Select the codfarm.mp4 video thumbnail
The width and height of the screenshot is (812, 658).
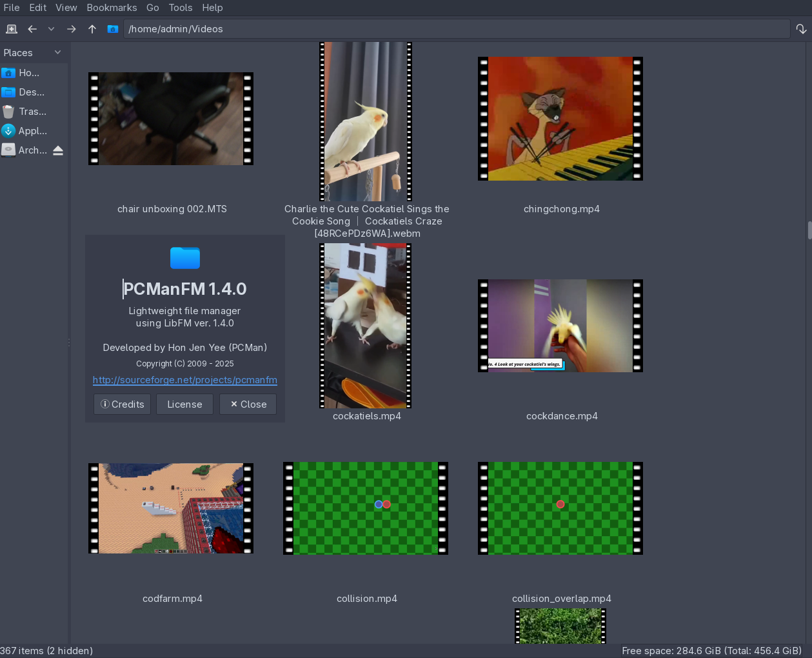(x=171, y=508)
